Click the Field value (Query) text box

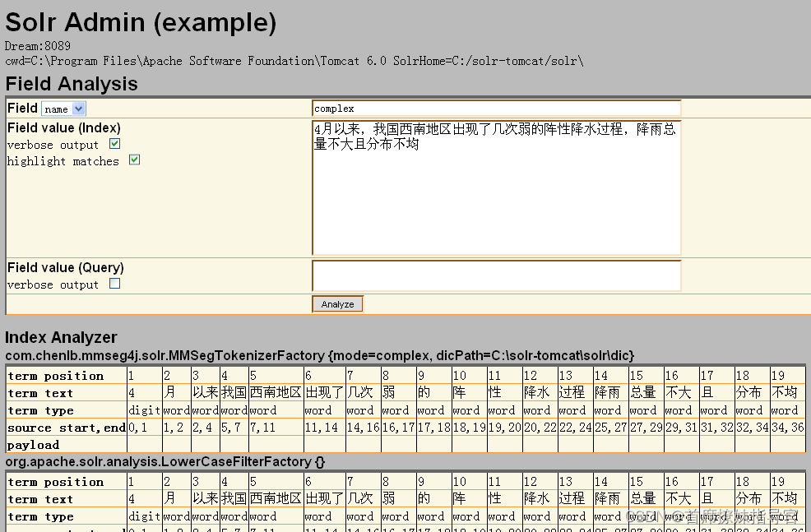pos(497,275)
